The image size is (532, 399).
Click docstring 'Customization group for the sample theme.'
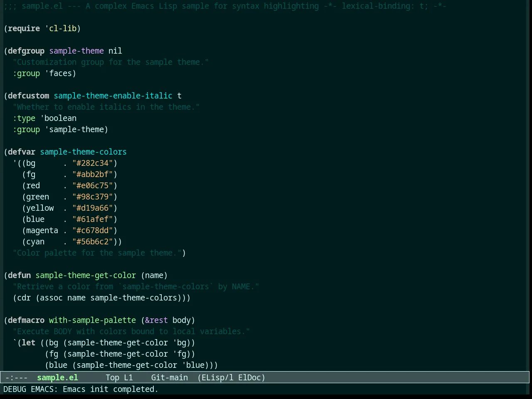point(111,62)
